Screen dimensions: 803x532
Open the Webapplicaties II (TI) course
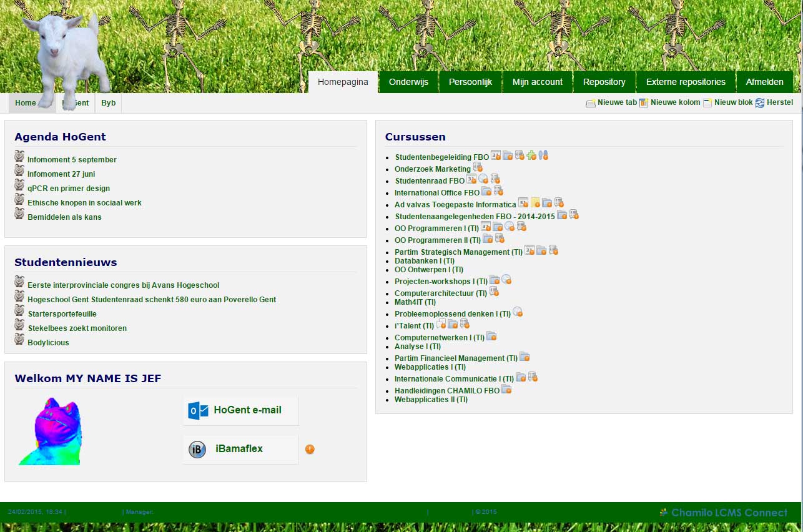pos(431,400)
